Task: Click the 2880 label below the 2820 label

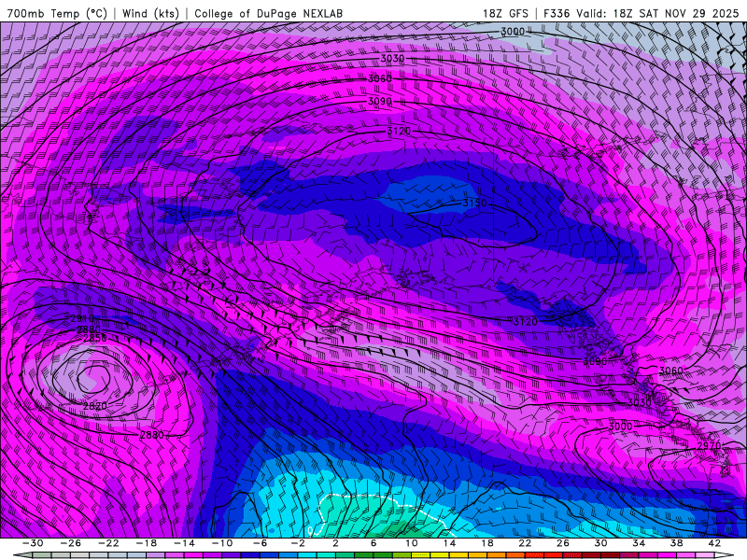Action: (x=151, y=435)
